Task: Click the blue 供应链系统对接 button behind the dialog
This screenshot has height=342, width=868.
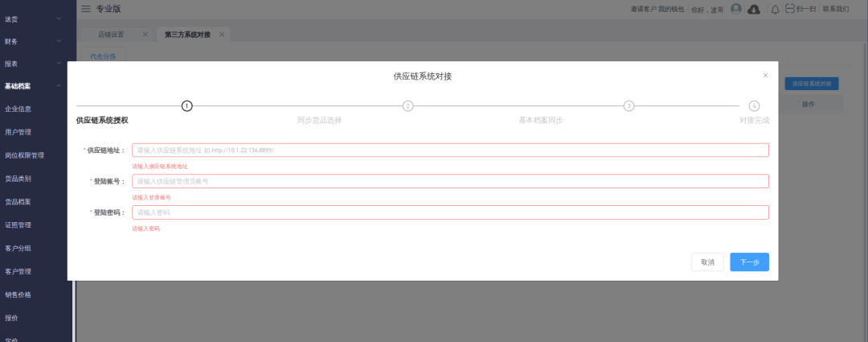Action: [812, 84]
